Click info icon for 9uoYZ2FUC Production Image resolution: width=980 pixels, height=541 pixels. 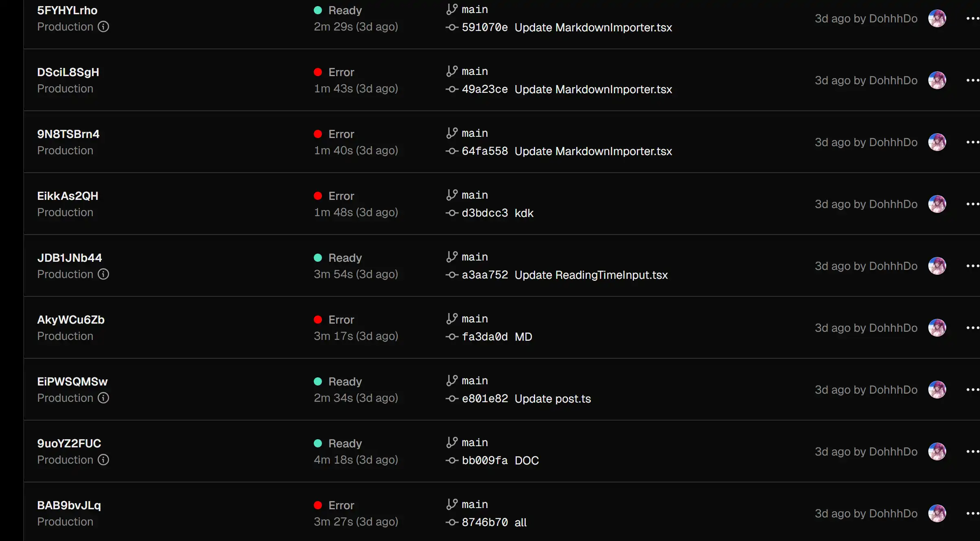[x=103, y=460]
